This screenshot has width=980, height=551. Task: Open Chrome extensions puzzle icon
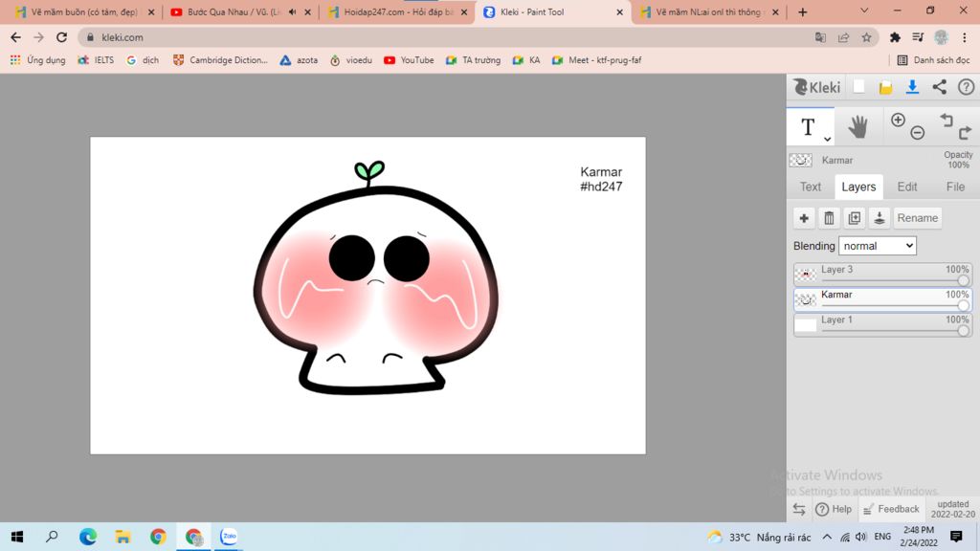click(x=895, y=37)
